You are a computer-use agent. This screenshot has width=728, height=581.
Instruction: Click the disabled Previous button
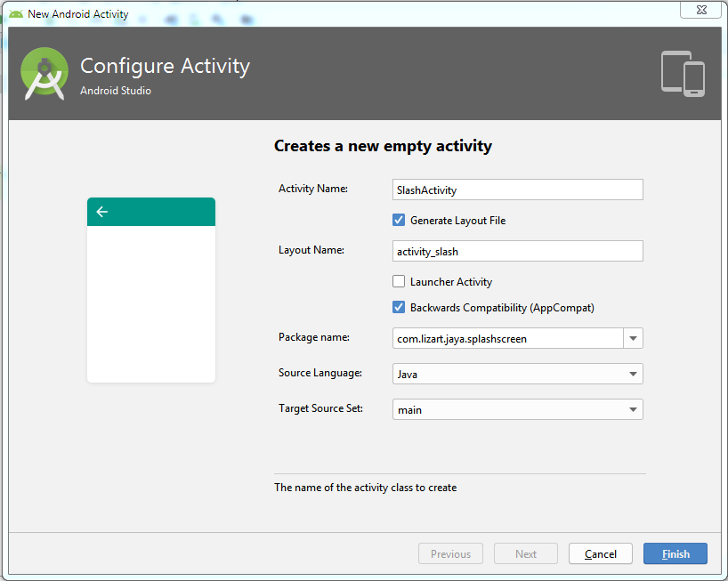(450, 553)
